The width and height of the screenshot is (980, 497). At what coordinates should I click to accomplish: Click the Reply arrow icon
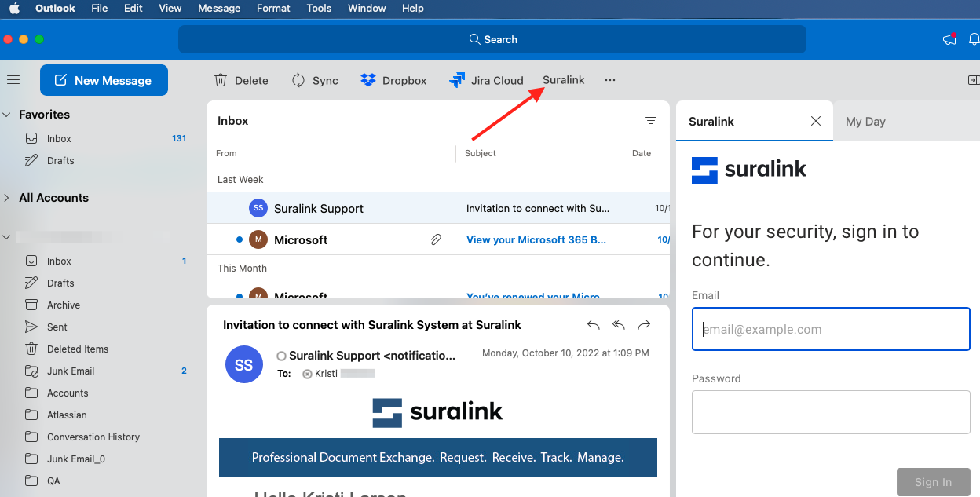click(x=594, y=325)
